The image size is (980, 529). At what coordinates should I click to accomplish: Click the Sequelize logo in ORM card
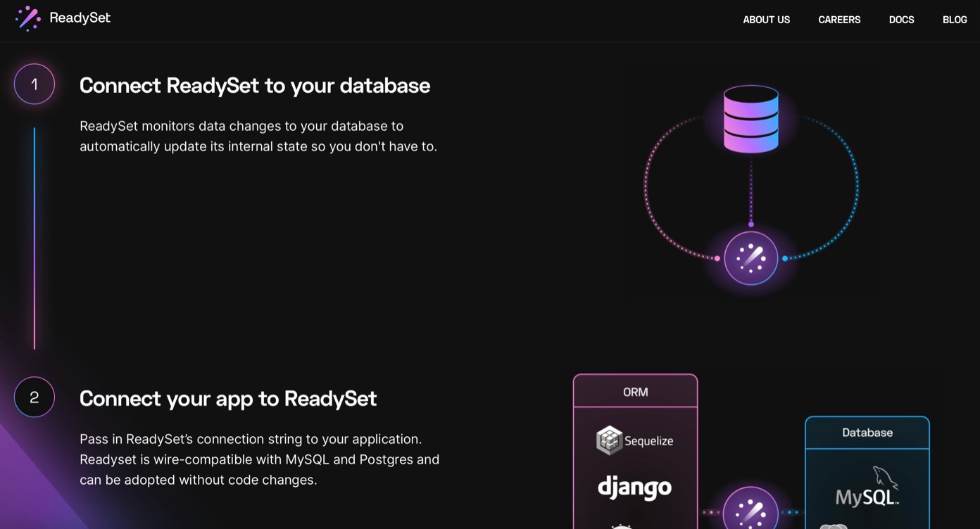coord(635,440)
